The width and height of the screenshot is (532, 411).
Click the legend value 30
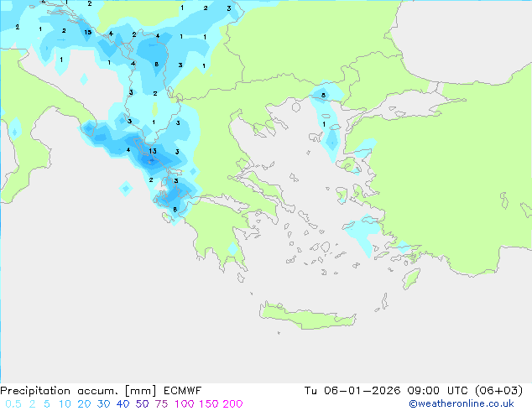103,404
